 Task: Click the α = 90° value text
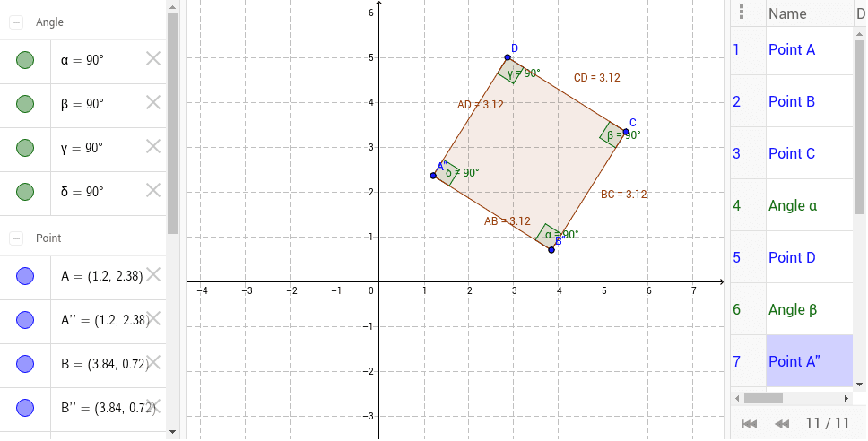pyautogui.click(x=82, y=60)
